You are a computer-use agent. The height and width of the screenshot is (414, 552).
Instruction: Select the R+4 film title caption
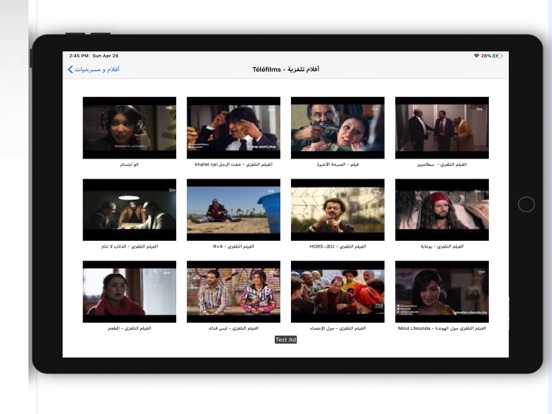pyautogui.click(x=233, y=246)
